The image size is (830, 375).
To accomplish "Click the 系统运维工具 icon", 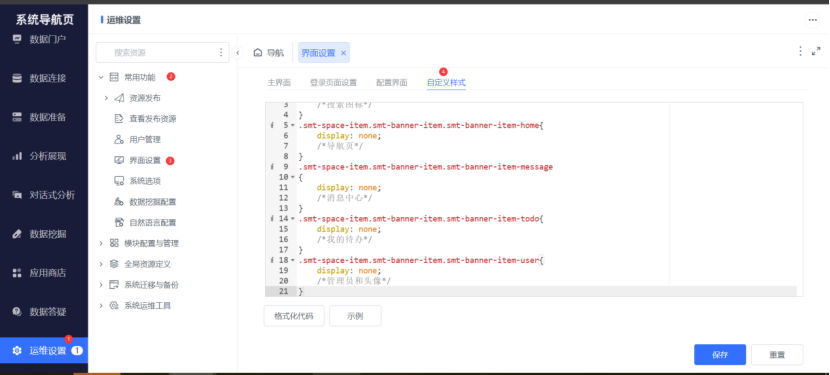I will (x=114, y=306).
